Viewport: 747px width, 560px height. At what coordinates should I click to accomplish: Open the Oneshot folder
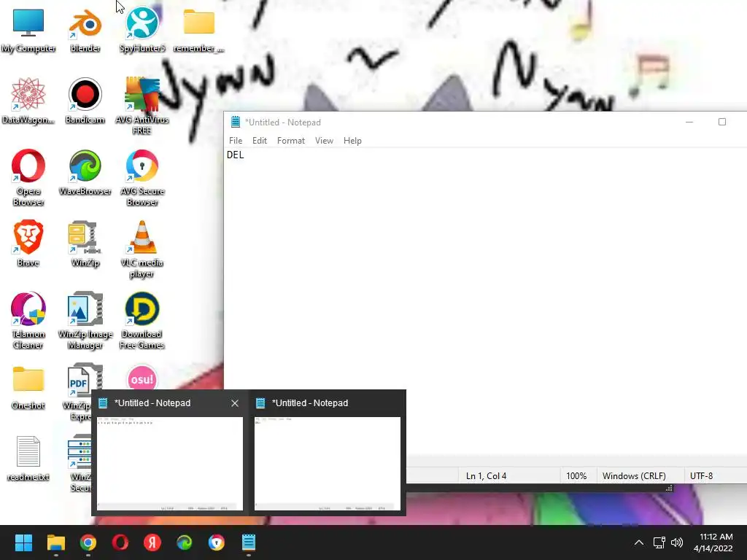click(x=28, y=386)
